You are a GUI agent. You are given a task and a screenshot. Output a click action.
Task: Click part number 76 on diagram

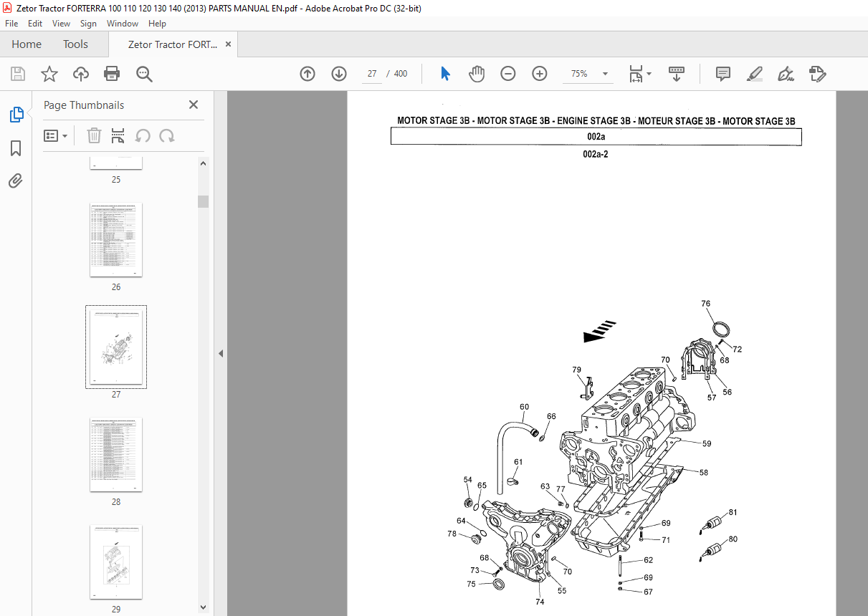pyautogui.click(x=706, y=304)
